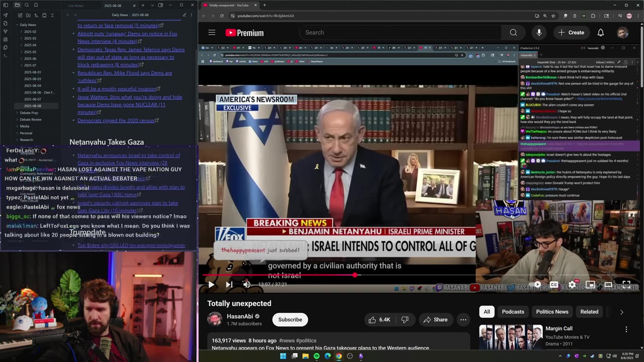Screen dimensions: 644x362
Task: Open the HasanAbi channel name link
Action: [240, 316]
